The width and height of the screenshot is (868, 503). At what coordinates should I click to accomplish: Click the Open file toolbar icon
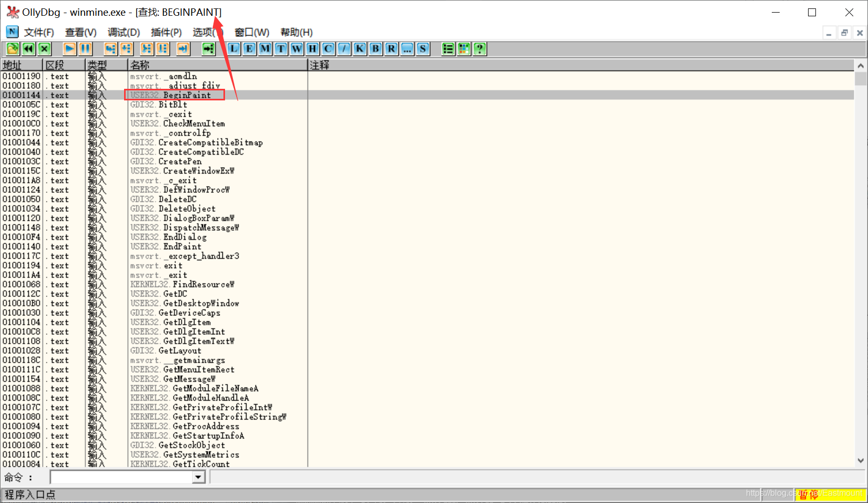tap(13, 49)
